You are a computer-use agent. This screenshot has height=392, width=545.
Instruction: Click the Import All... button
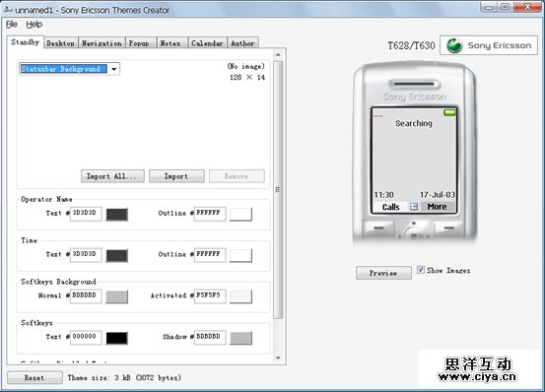(112, 176)
